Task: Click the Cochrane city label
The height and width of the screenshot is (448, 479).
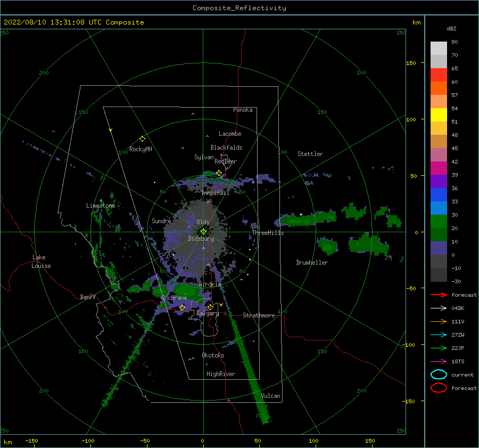Action: coord(174,298)
